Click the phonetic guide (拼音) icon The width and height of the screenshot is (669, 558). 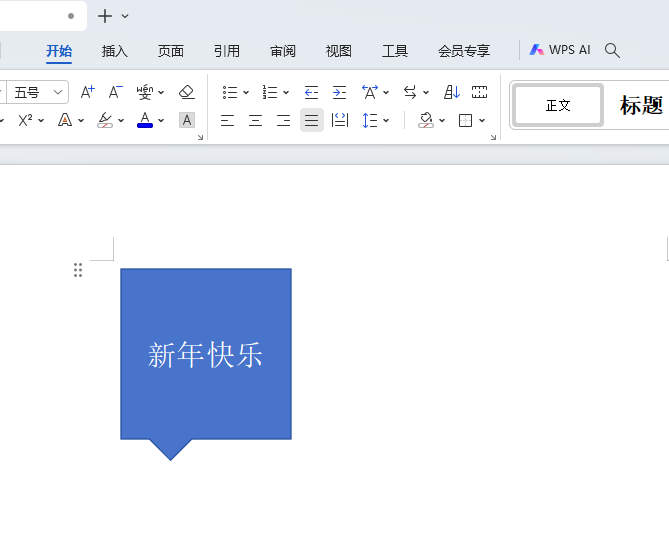pyautogui.click(x=145, y=92)
